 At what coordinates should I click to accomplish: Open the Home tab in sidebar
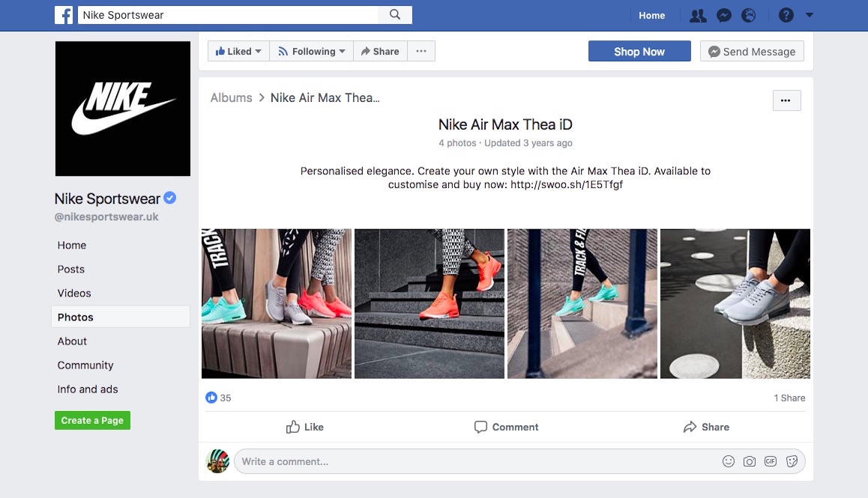72,245
